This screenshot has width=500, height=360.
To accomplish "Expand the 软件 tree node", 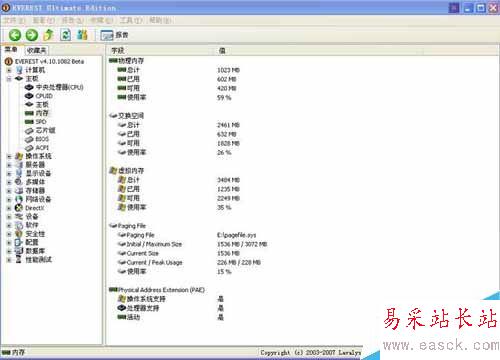I will pyautogui.click(x=9, y=225).
